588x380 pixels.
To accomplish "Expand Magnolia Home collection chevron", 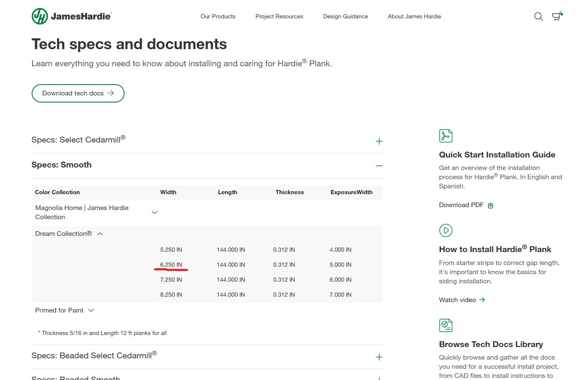I will [x=155, y=212].
